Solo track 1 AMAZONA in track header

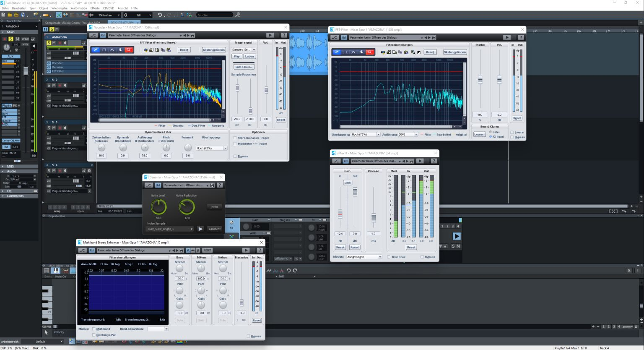49,43
